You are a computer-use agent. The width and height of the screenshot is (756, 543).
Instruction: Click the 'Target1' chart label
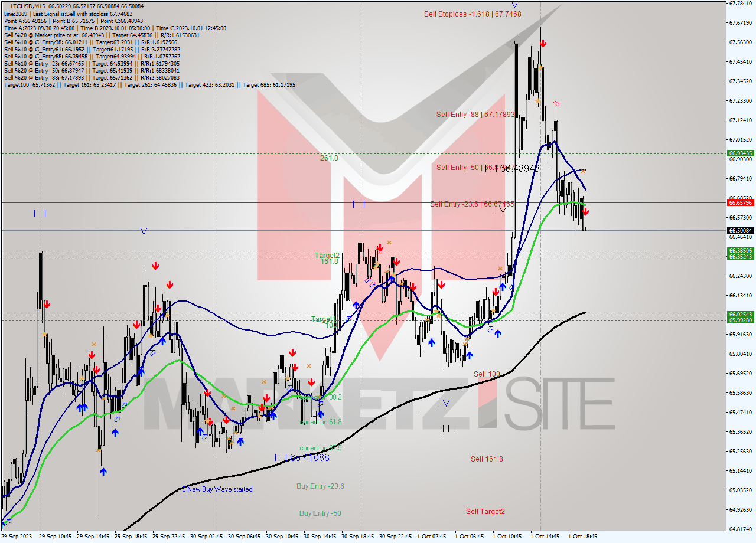tap(323, 319)
